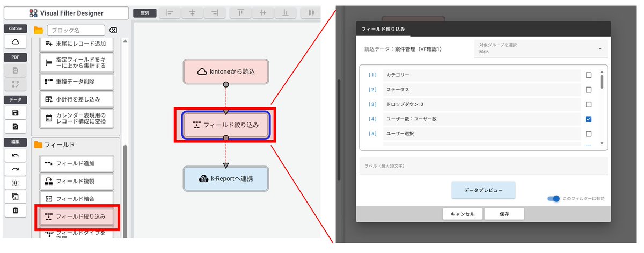644x253 pixels.
Task: Click the 整列 toolbar label
Action: 145,12
